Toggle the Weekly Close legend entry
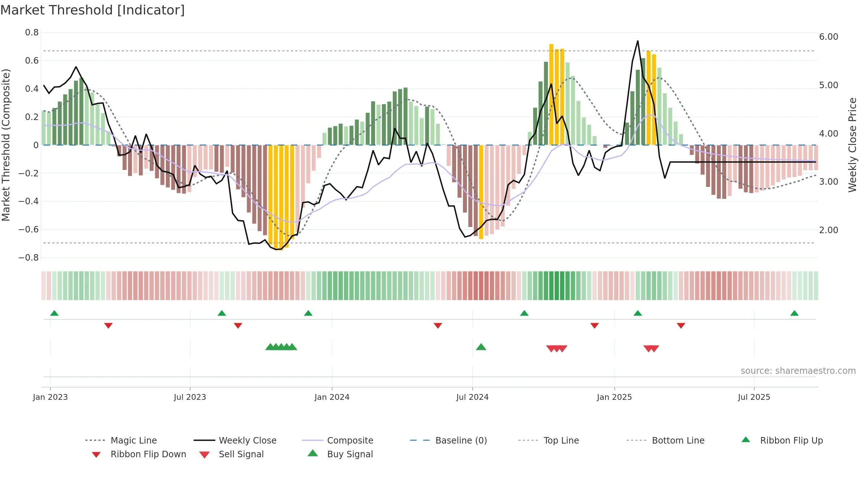 coord(235,440)
